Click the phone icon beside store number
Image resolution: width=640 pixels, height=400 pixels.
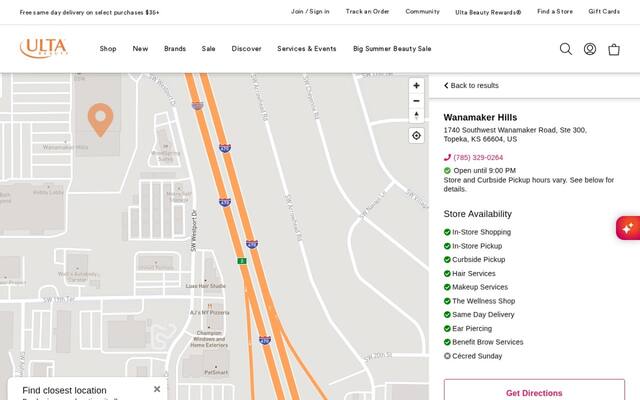(447, 157)
